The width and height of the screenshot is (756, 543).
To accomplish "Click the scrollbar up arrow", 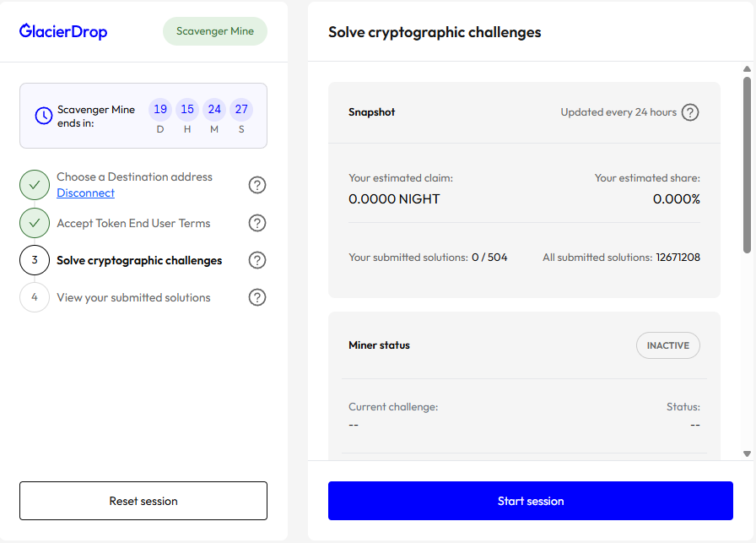I will [747, 69].
